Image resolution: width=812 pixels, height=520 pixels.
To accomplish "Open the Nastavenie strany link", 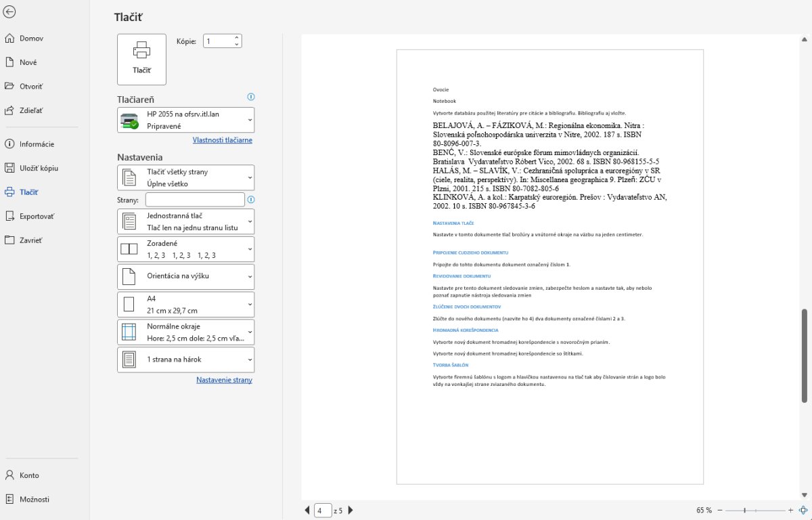I will point(224,380).
